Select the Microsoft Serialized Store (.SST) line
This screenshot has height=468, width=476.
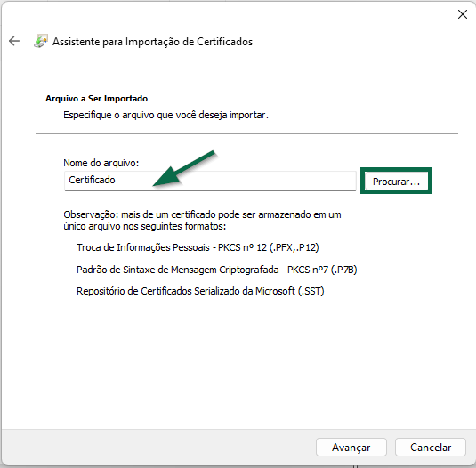pos(200,291)
